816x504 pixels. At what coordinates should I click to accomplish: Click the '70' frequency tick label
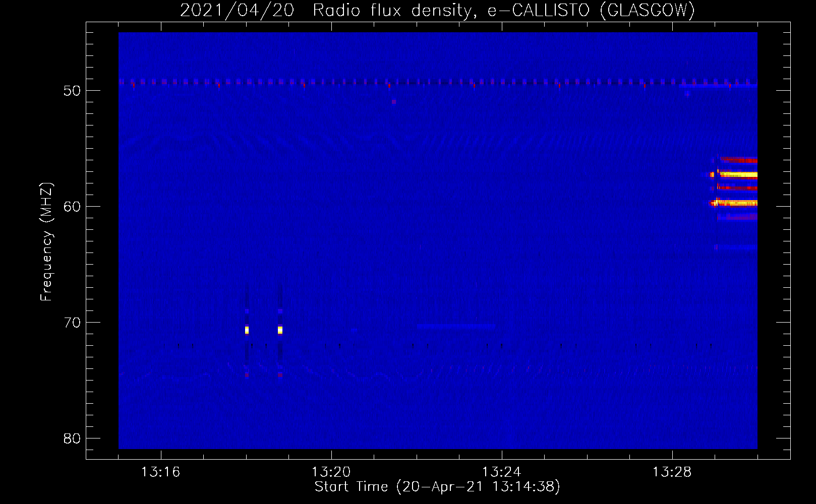click(x=72, y=323)
